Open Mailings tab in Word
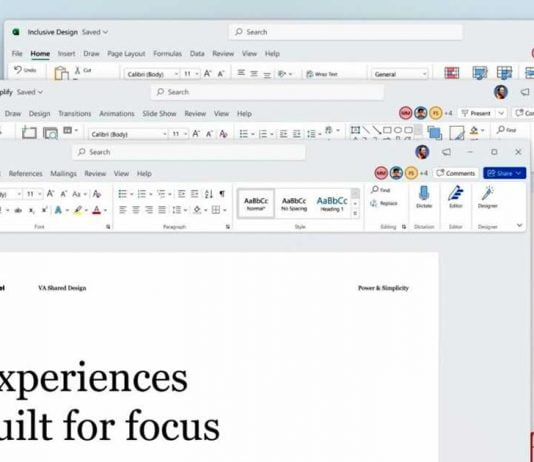This screenshot has height=462, width=534. click(x=63, y=173)
